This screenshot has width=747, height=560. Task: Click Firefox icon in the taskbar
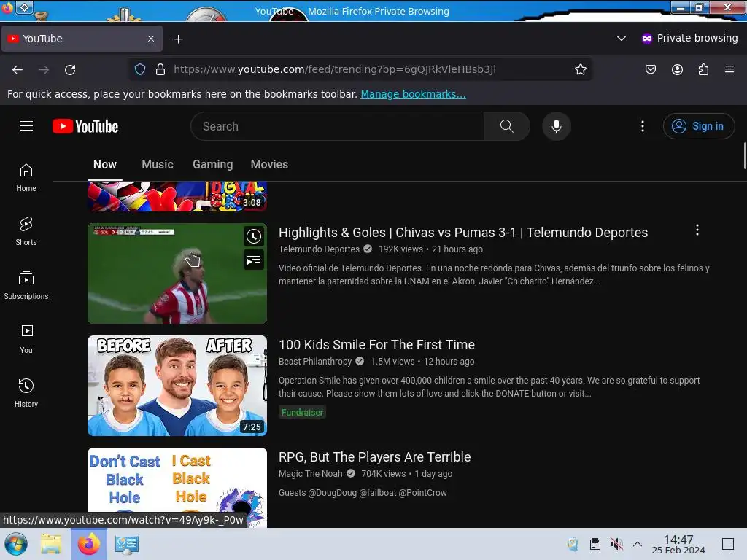coord(89,544)
